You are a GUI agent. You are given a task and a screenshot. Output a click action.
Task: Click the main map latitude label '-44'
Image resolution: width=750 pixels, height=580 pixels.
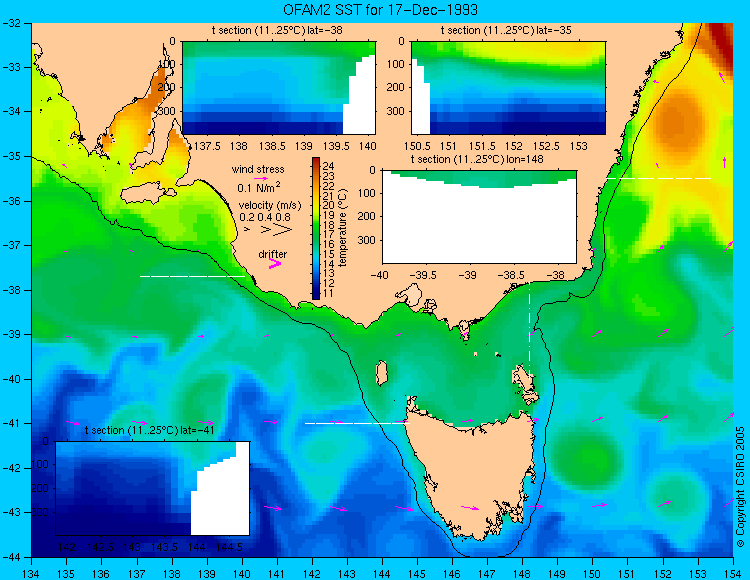[11, 558]
